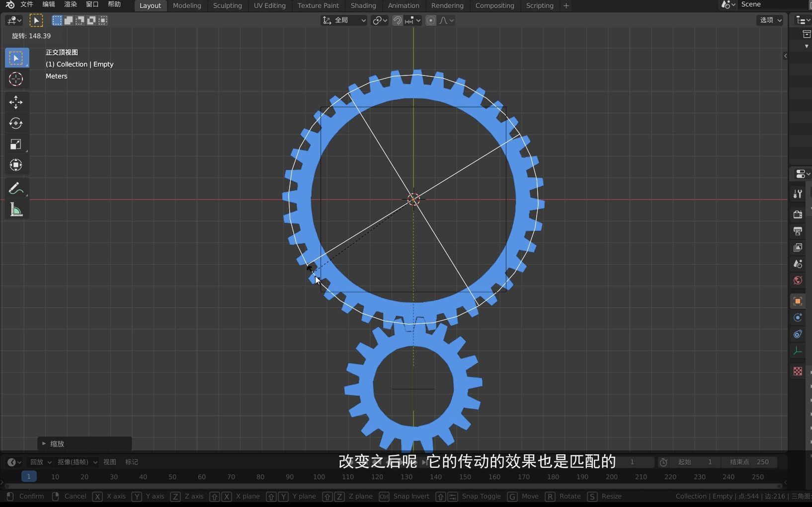Screen dimensions: 812x507
Task: Activate the Measure tool
Action: pyautogui.click(x=16, y=210)
